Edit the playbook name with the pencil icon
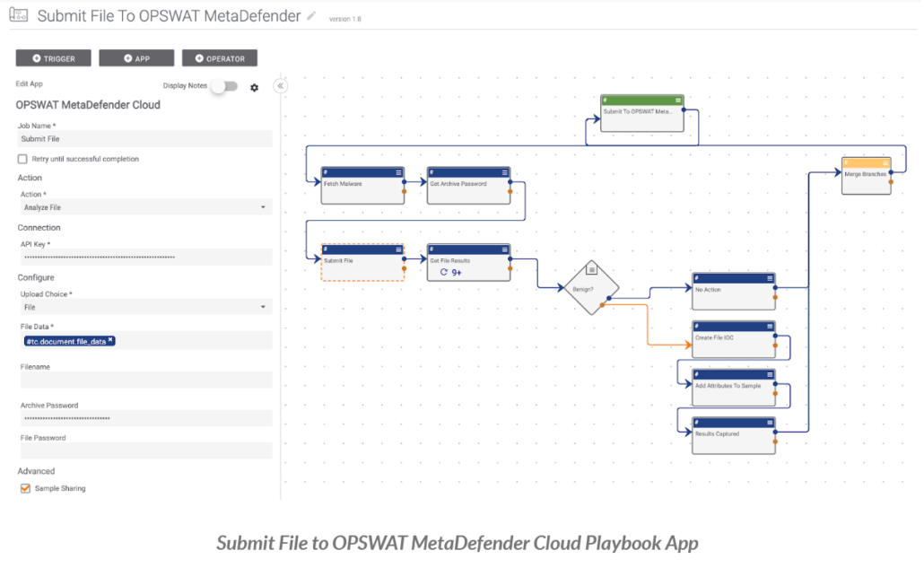924x568 pixels. point(311,16)
